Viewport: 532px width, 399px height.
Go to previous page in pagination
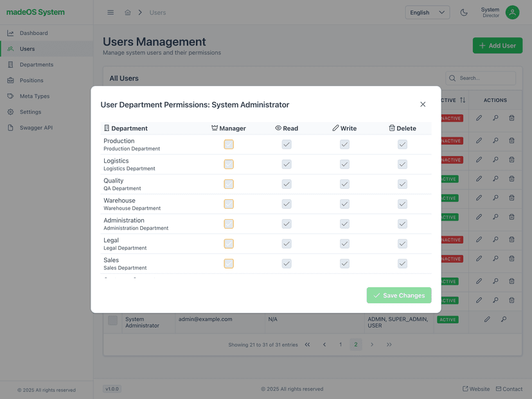[324, 345]
